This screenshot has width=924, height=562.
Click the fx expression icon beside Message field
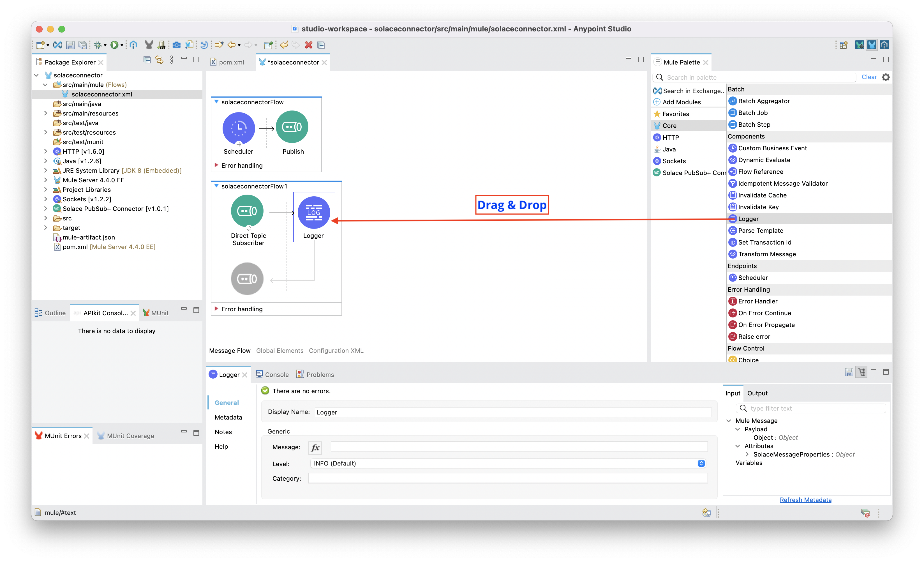315,447
